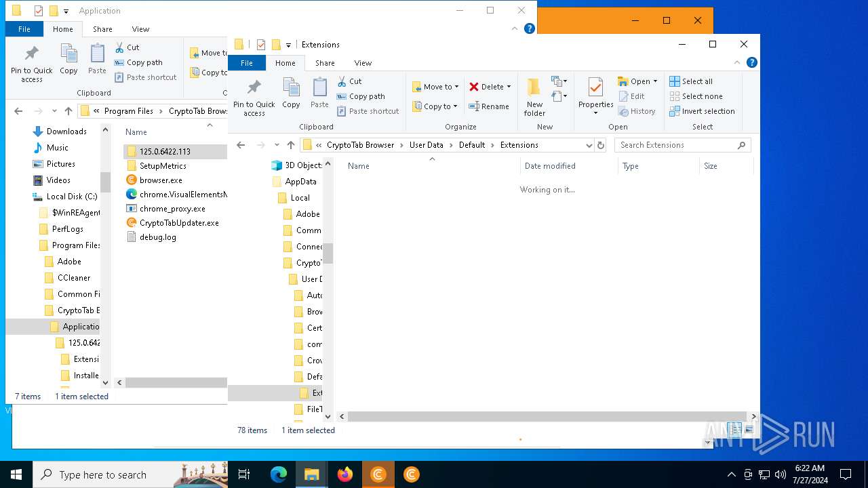Open quick access toolbar dropdown in Extensions

[x=288, y=45]
